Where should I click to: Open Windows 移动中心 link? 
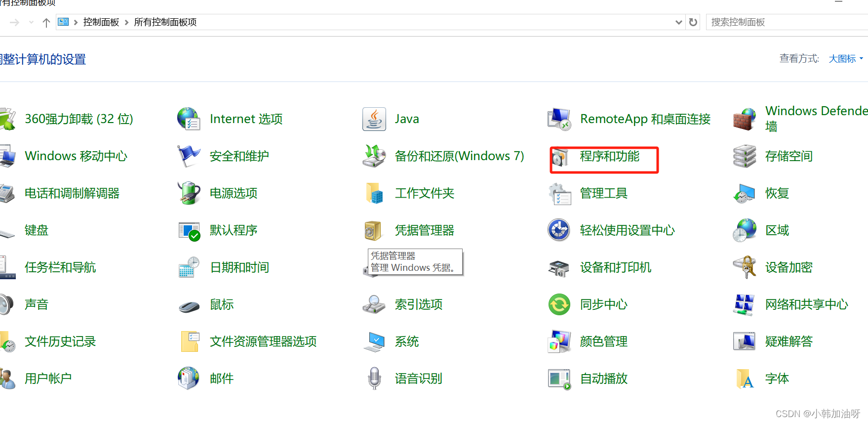coord(76,156)
